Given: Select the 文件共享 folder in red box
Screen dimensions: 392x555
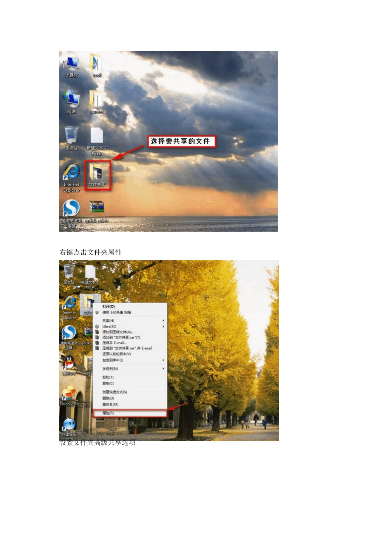Looking at the screenshot, I should (x=97, y=175).
